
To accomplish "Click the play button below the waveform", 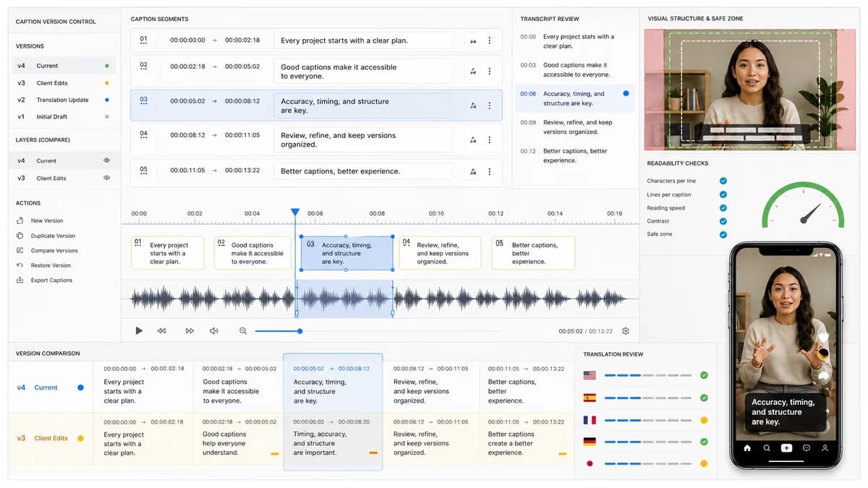I will [139, 330].
